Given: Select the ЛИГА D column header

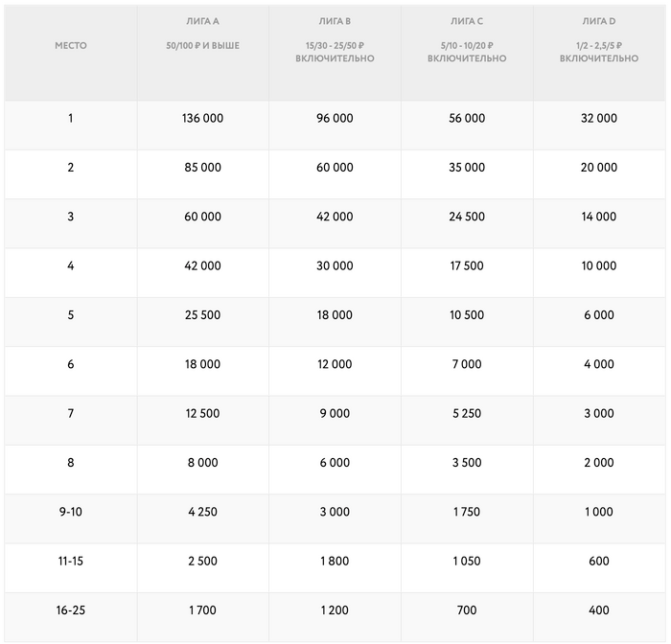Looking at the screenshot, I should (598, 21).
